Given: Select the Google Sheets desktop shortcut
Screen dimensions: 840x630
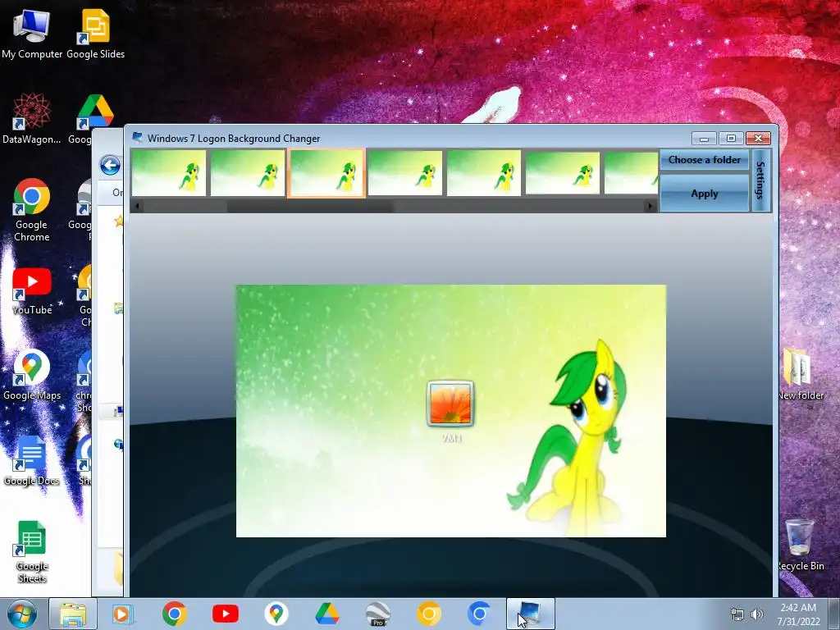Looking at the screenshot, I should tap(32, 552).
